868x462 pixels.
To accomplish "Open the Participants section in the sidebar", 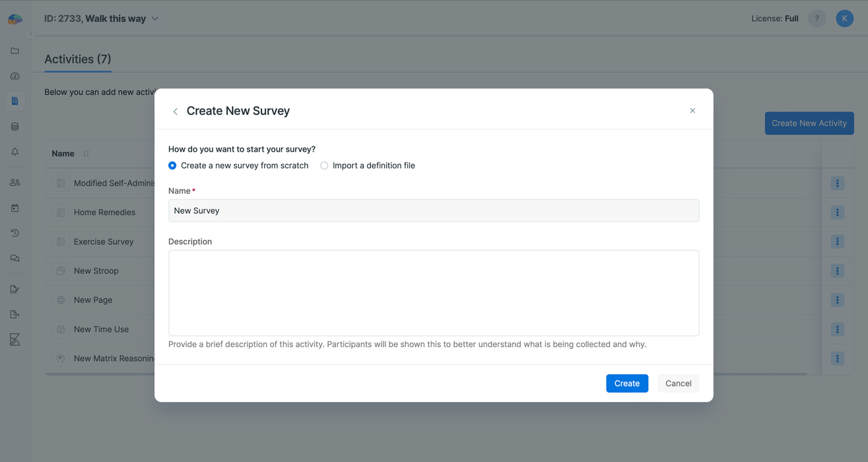I will point(15,181).
